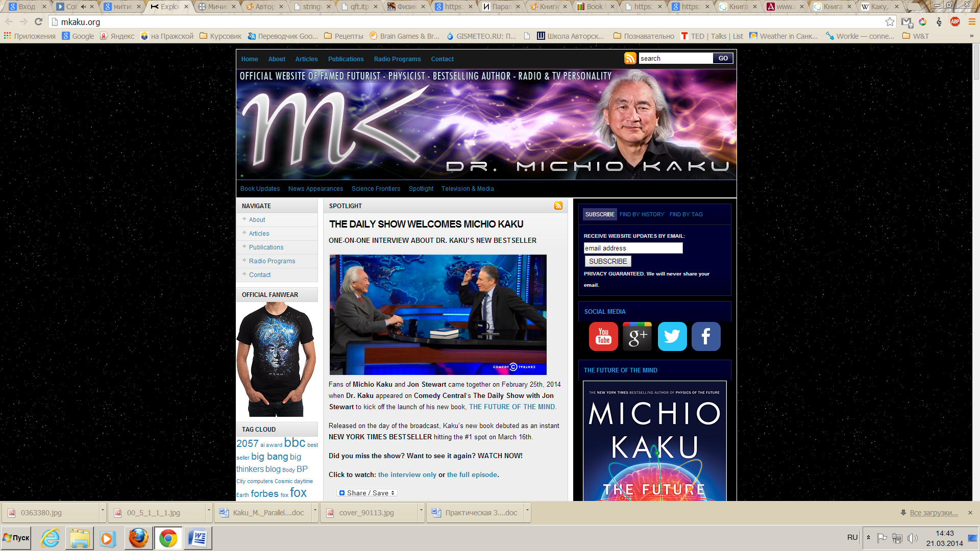Open Television & Media category item

click(468, 189)
